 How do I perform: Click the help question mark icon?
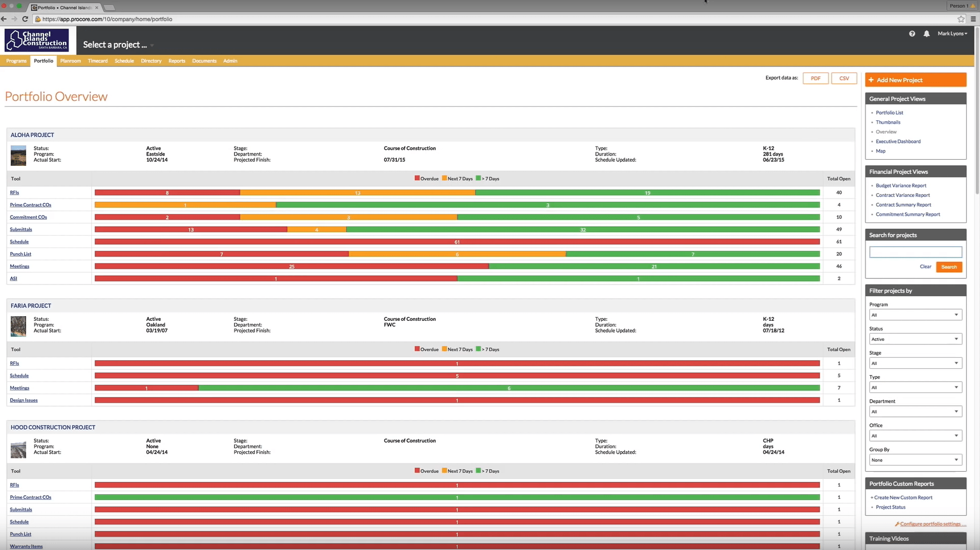pos(912,34)
